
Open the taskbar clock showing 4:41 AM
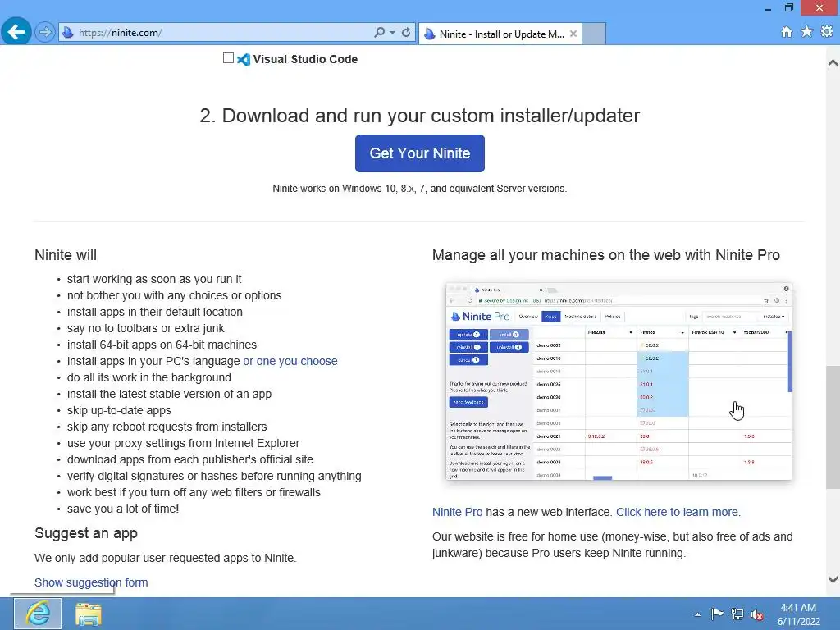click(799, 614)
